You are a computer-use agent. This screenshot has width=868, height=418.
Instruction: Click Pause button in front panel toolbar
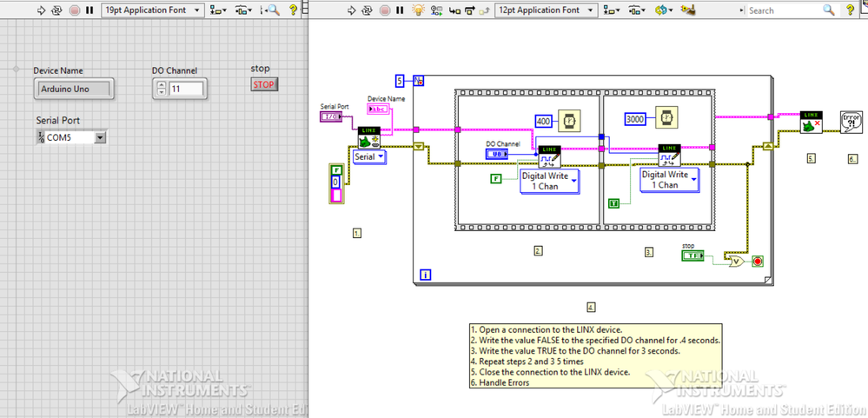[89, 10]
